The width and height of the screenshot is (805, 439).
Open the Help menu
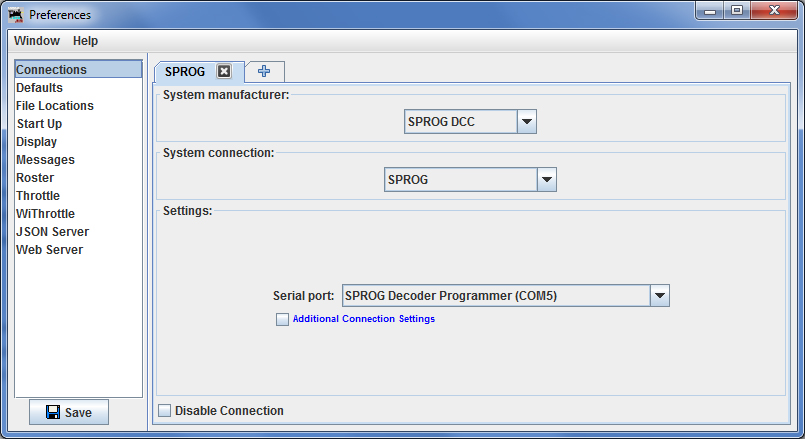click(85, 41)
